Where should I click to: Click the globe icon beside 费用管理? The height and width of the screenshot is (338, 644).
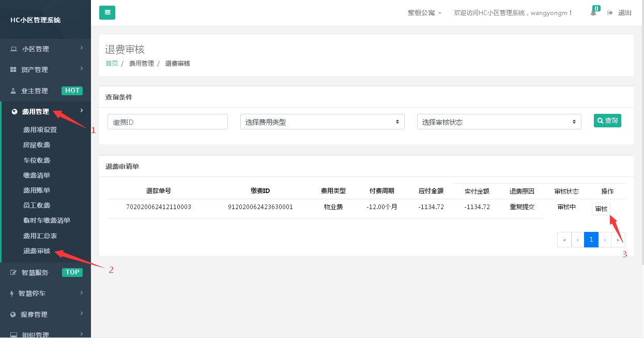pos(14,112)
